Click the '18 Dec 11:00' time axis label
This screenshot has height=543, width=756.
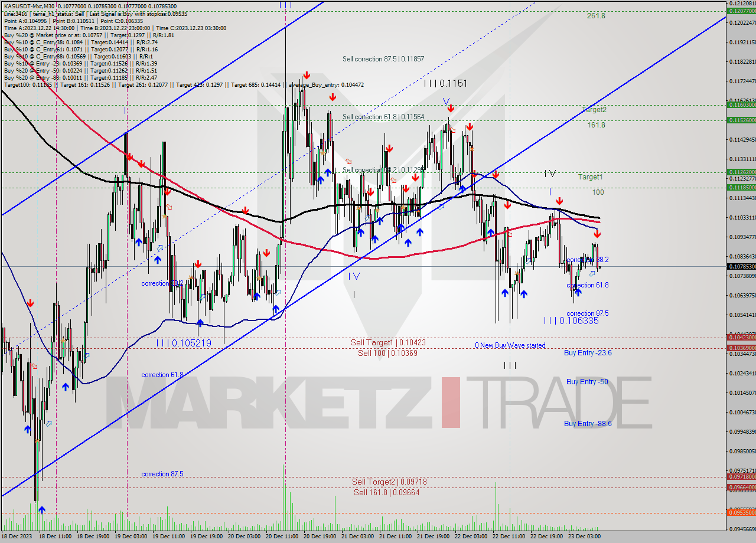coord(55,537)
